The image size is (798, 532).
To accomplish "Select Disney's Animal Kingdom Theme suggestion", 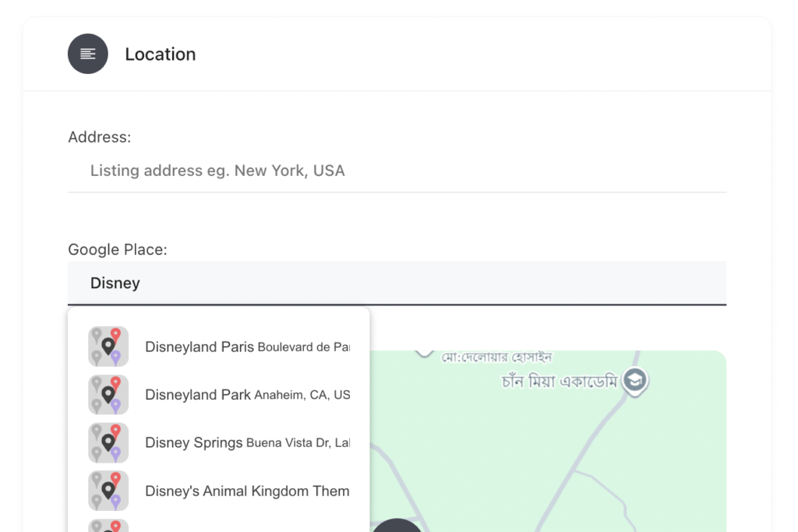I will point(219,491).
